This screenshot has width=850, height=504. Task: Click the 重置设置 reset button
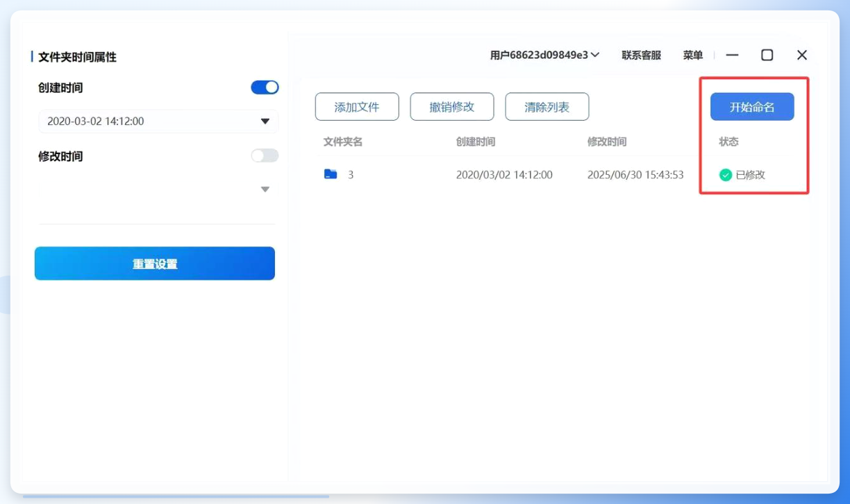[155, 264]
